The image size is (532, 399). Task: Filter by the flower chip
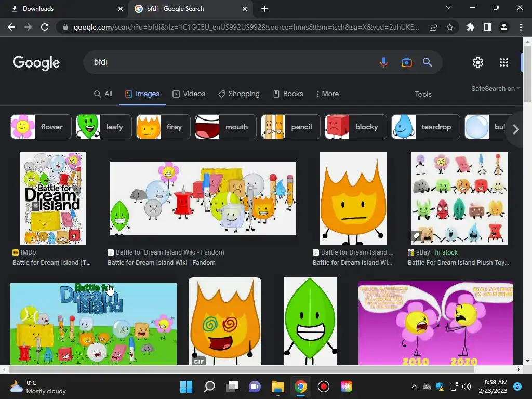pyautogui.click(x=41, y=127)
